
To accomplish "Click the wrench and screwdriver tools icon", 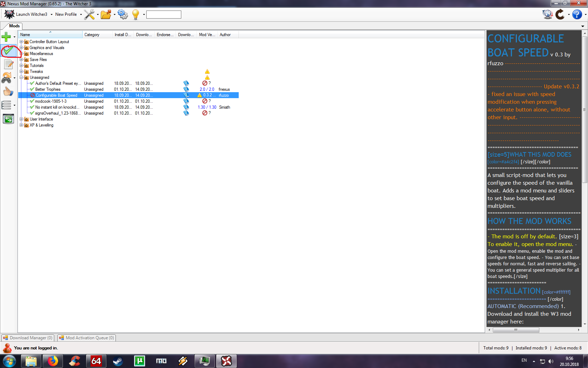I will (x=89, y=14).
